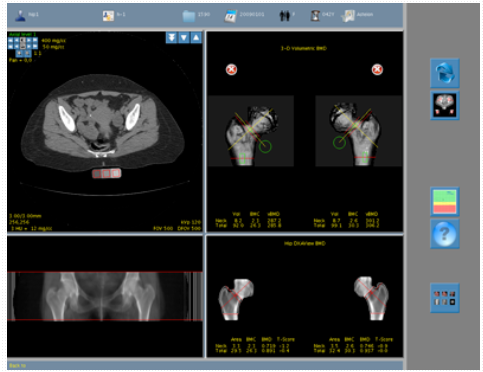Viewport: 483px width, 372px height.
Task: Click the folder icon in the header bar
Action: pos(189,16)
